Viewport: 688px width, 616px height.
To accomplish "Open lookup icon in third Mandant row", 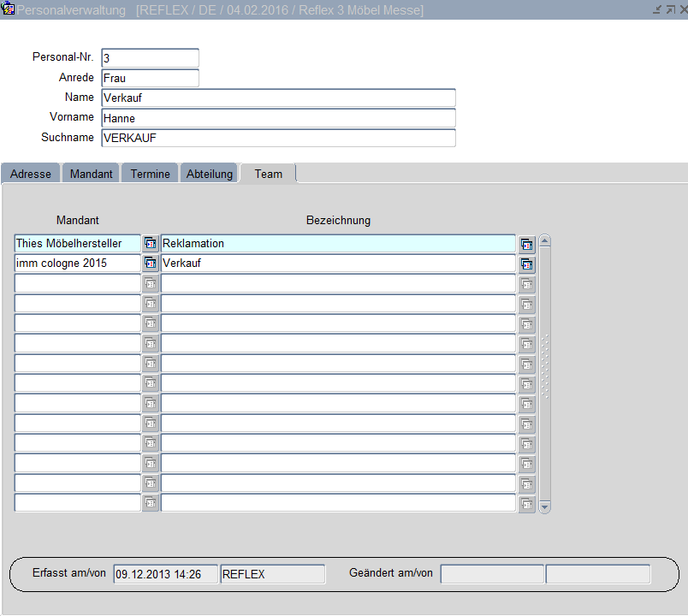I will (151, 283).
